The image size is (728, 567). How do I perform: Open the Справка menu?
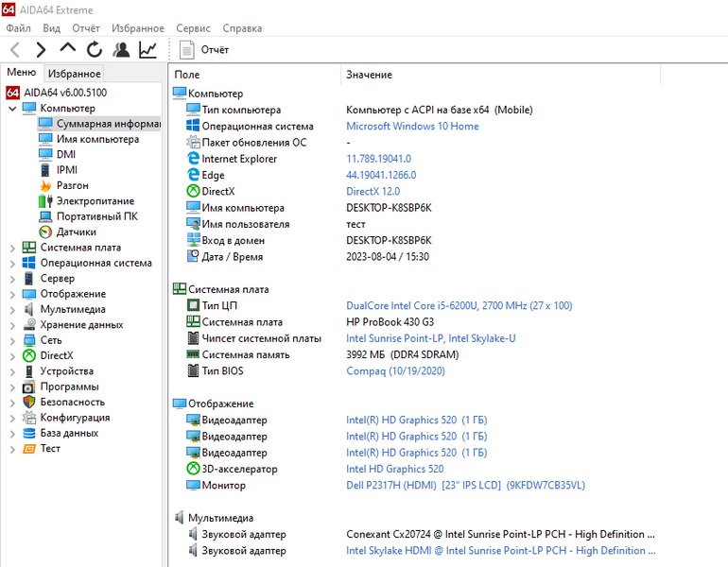click(x=242, y=28)
